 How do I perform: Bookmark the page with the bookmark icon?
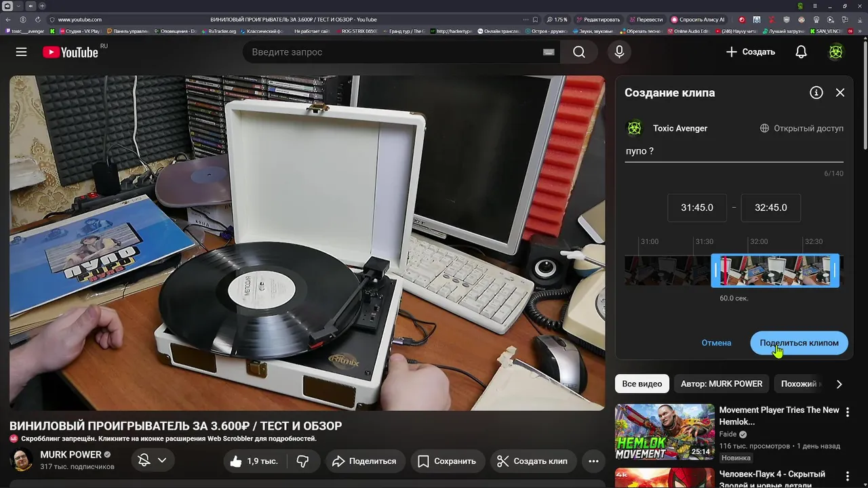535,20
